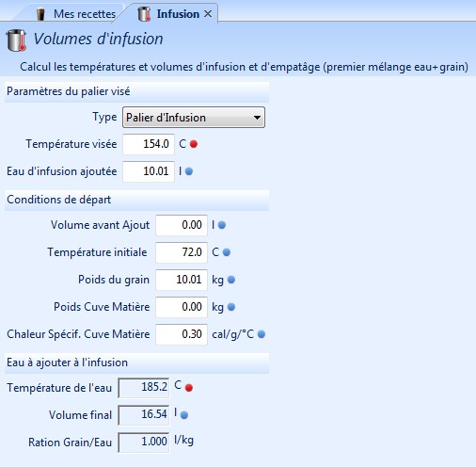The height and width of the screenshot is (467, 476).
Task: Click the Paramètres du palier visé header
Action: tap(136, 91)
